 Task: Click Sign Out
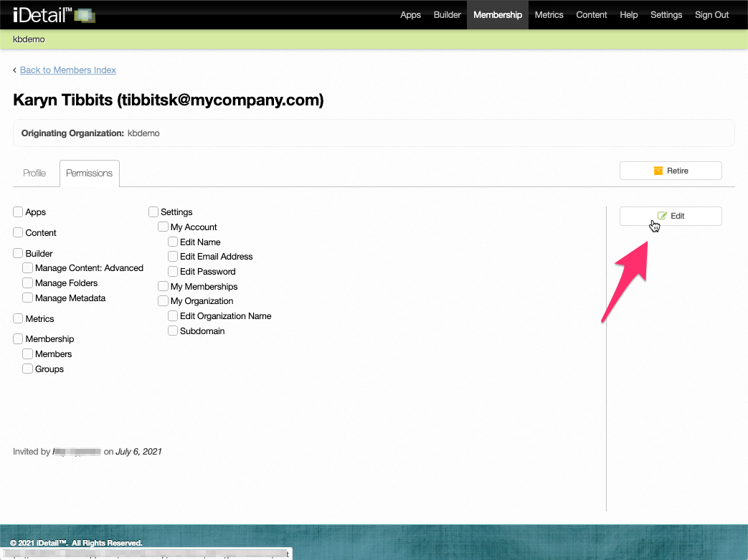(x=711, y=15)
